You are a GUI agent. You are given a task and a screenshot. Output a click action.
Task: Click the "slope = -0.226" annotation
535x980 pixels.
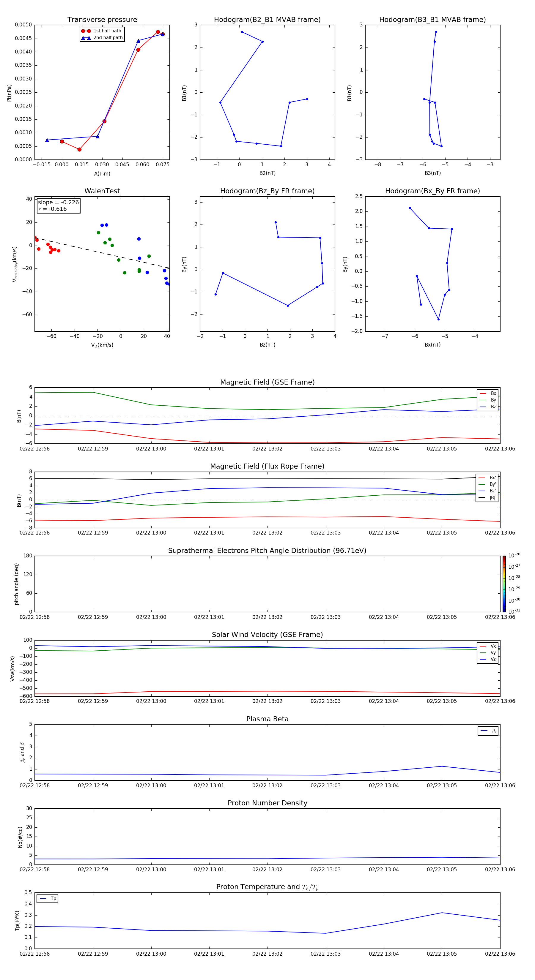pos(58,203)
